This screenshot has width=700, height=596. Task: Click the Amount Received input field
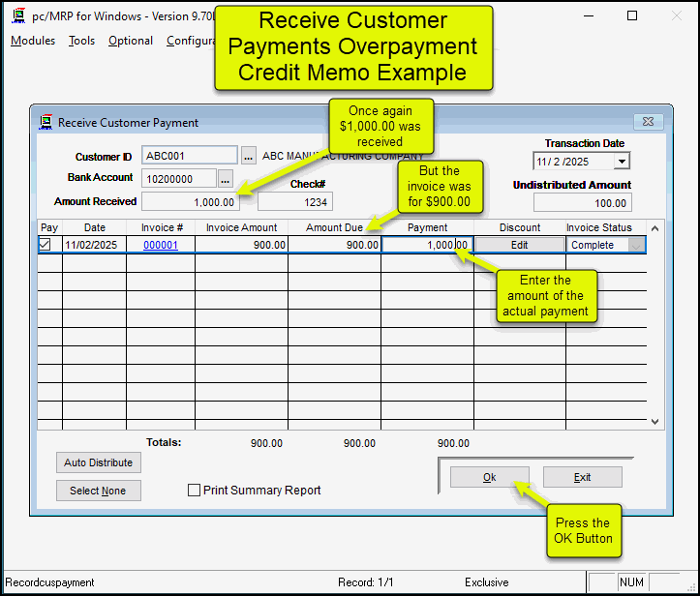coord(191,202)
